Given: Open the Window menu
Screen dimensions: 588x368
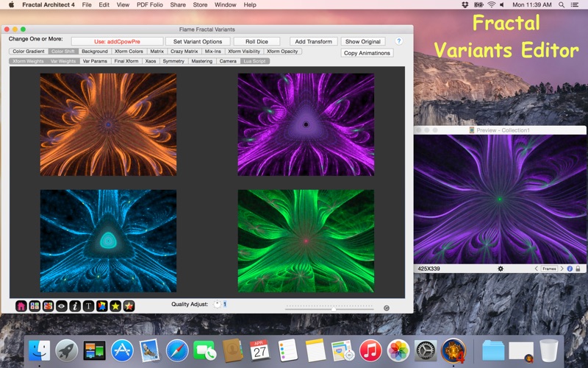Looking at the screenshot, I should click(226, 4).
